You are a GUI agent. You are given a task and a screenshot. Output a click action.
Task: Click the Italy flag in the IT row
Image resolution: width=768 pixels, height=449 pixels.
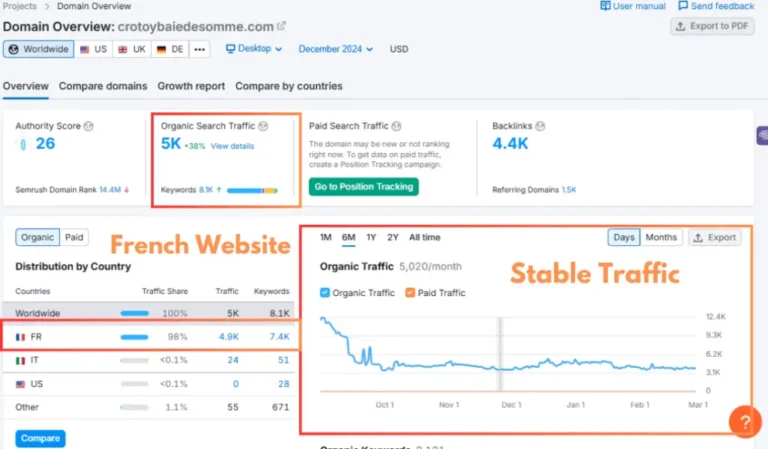[20, 360]
